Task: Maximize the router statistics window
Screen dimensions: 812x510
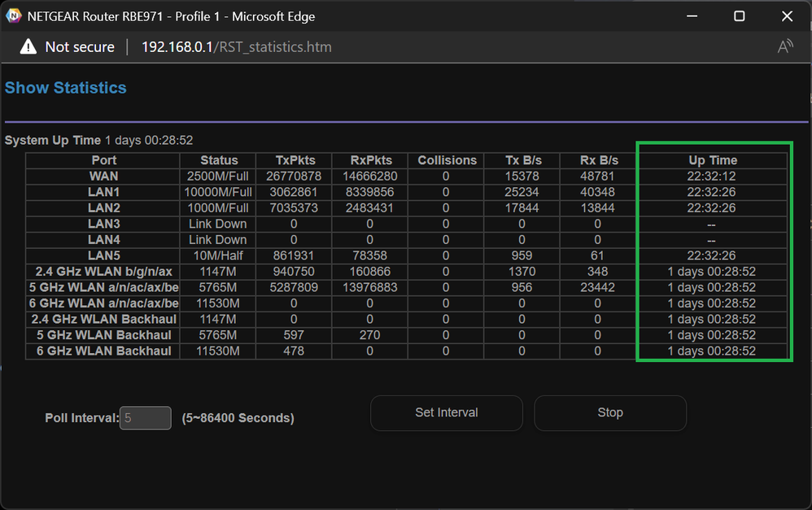Action: (739, 16)
